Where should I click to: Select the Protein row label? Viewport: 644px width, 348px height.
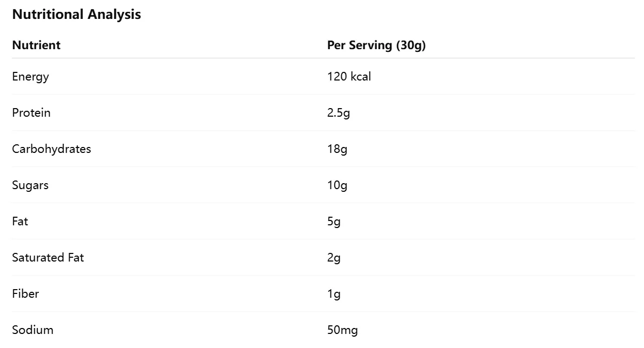pos(31,113)
